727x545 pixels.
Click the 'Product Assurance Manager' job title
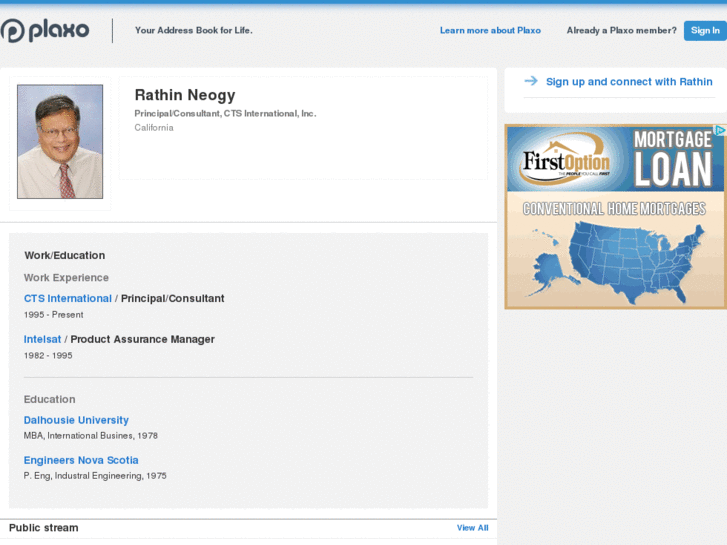pyautogui.click(x=142, y=339)
